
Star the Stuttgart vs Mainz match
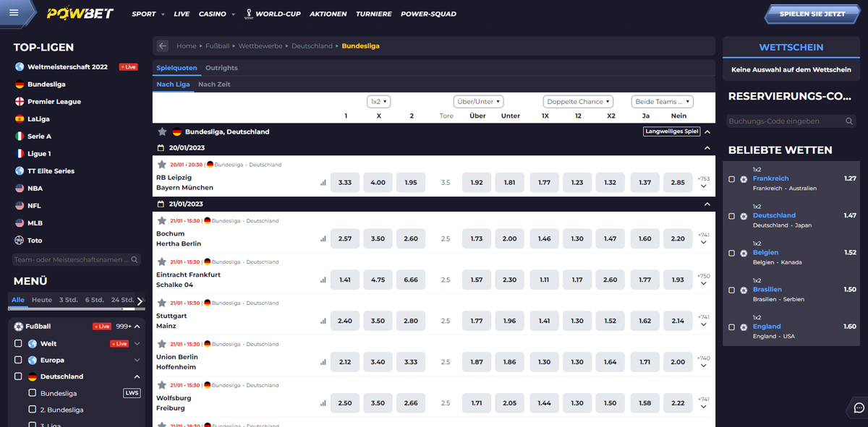[161, 303]
